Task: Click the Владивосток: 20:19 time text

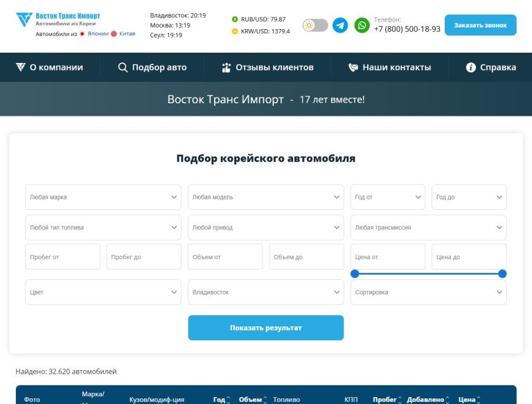Action: coord(178,15)
